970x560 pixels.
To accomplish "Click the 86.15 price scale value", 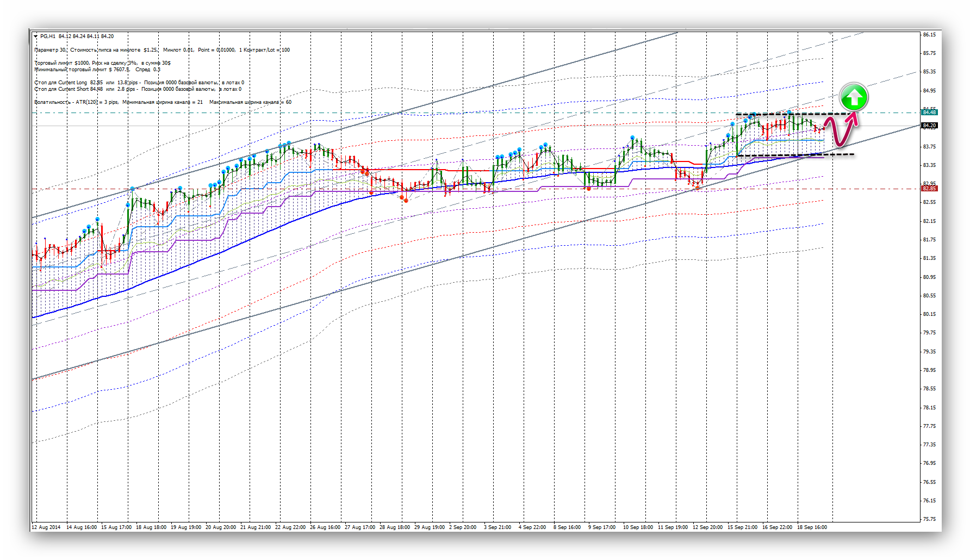I will [929, 35].
